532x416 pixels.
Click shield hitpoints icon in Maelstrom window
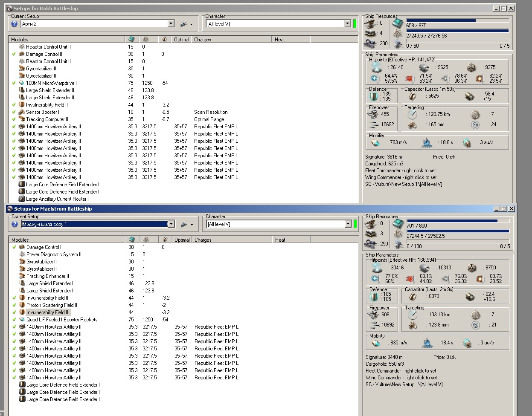click(377, 268)
